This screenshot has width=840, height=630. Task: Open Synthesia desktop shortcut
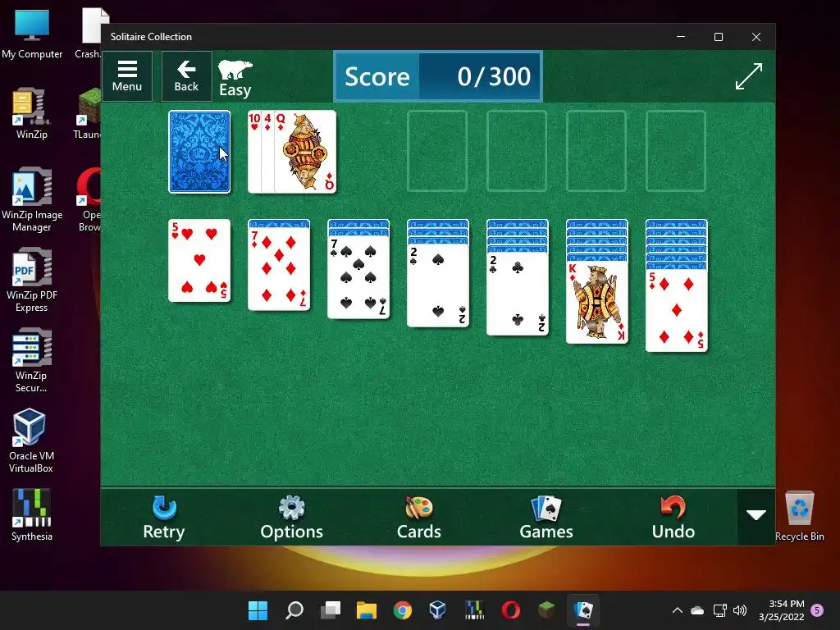pyautogui.click(x=32, y=515)
